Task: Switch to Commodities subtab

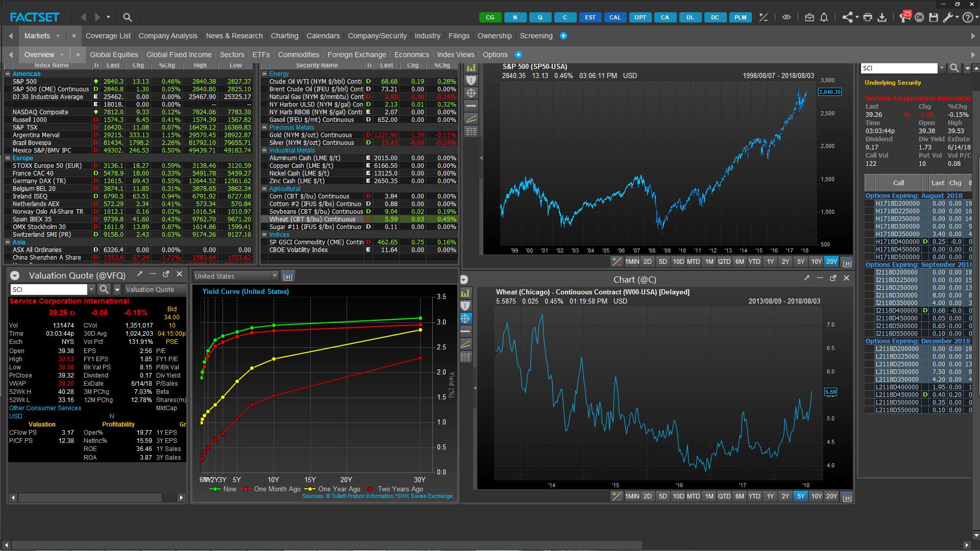Action: pos(299,55)
